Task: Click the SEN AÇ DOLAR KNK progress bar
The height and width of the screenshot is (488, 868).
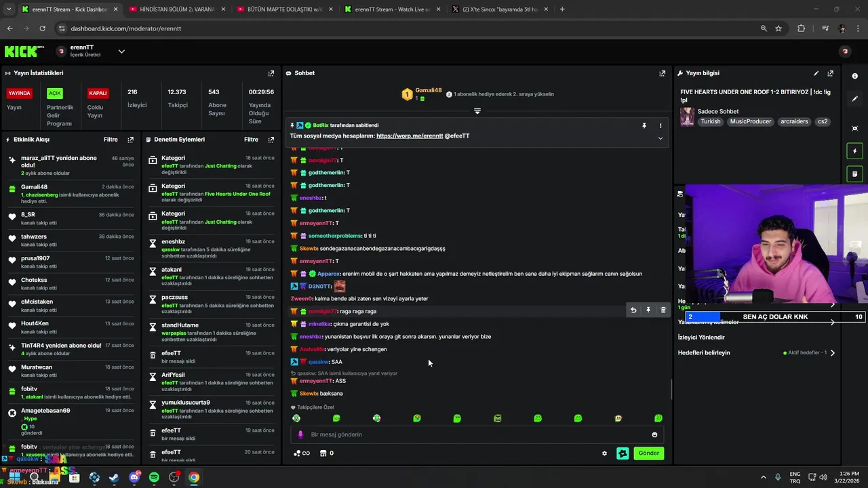Action: [x=774, y=317]
